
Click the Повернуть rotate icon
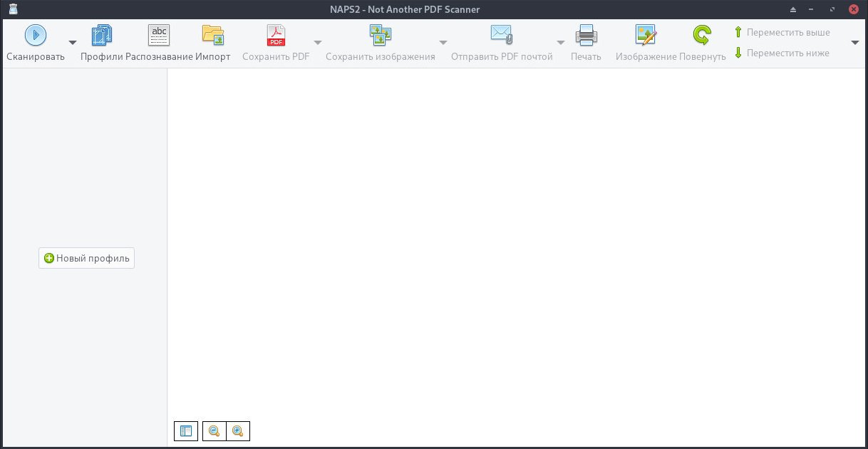702,35
